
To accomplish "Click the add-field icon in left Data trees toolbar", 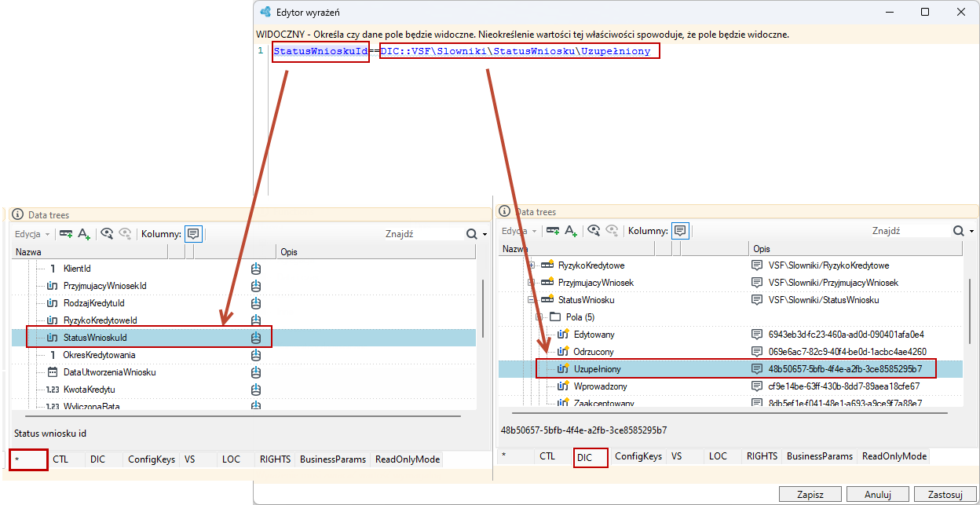I will [x=67, y=233].
